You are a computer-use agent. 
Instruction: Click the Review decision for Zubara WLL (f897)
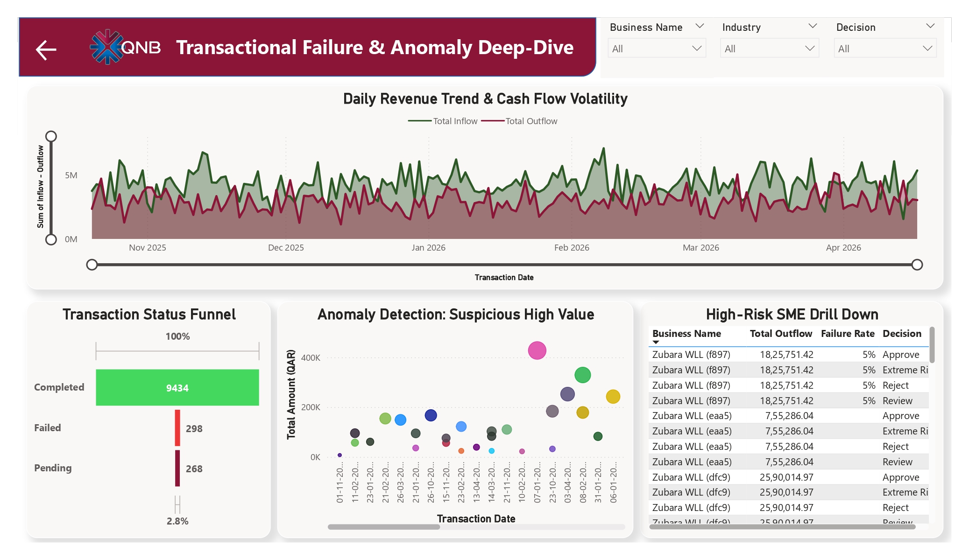pos(897,401)
